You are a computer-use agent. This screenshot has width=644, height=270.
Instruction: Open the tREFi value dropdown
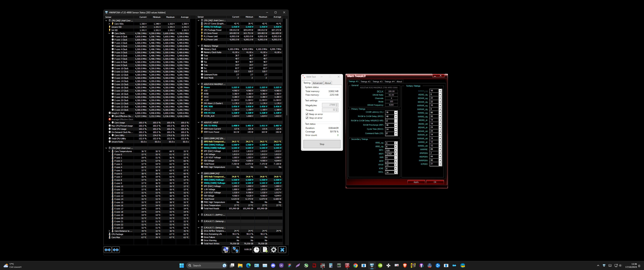(x=396, y=154)
